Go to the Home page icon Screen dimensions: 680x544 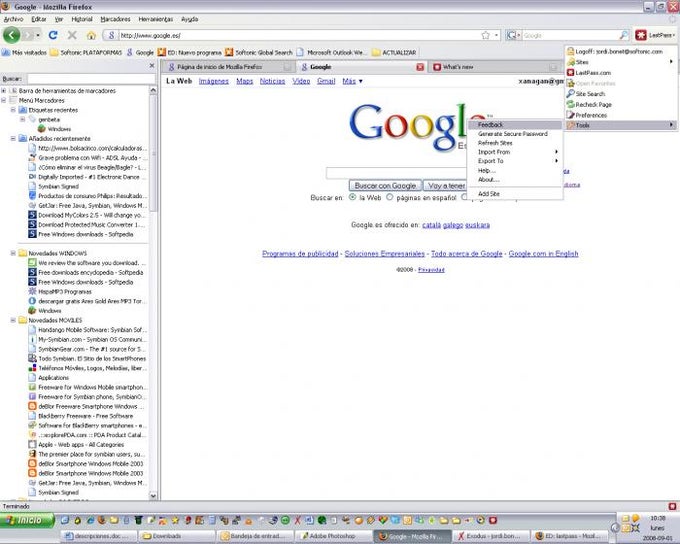pyautogui.click(x=91, y=35)
